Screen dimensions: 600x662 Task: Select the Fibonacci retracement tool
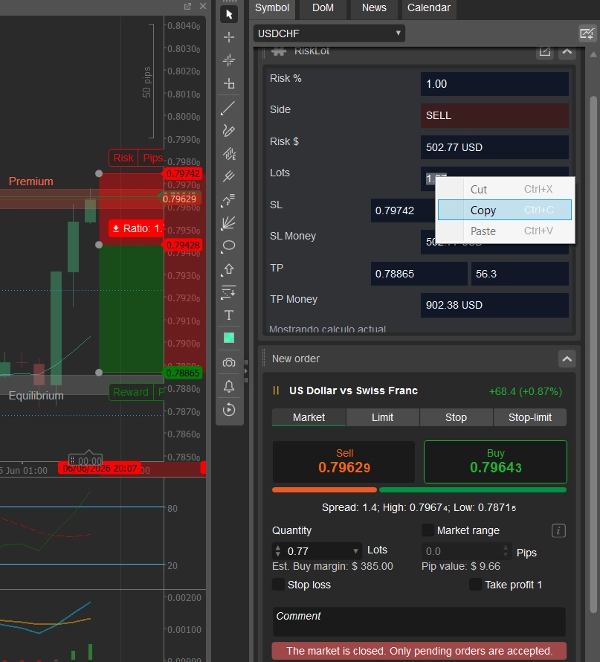pyautogui.click(x=228, y=200)
